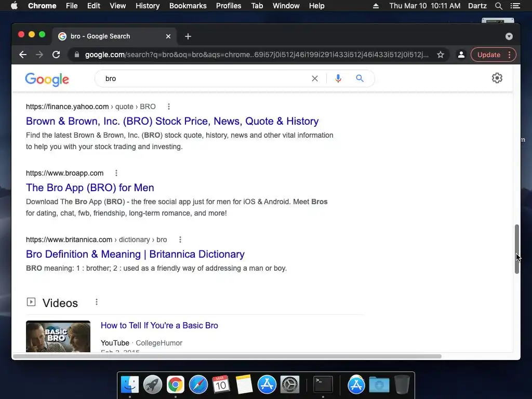532x399 pixels.
Task: Click the www.britannica.com result URL
Action: pos(96,240)
